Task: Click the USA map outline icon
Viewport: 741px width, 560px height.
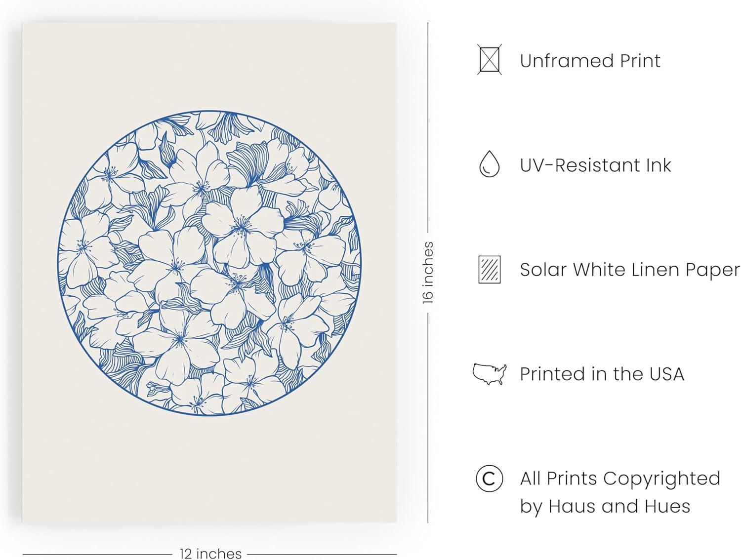Action: coord(489,374)
